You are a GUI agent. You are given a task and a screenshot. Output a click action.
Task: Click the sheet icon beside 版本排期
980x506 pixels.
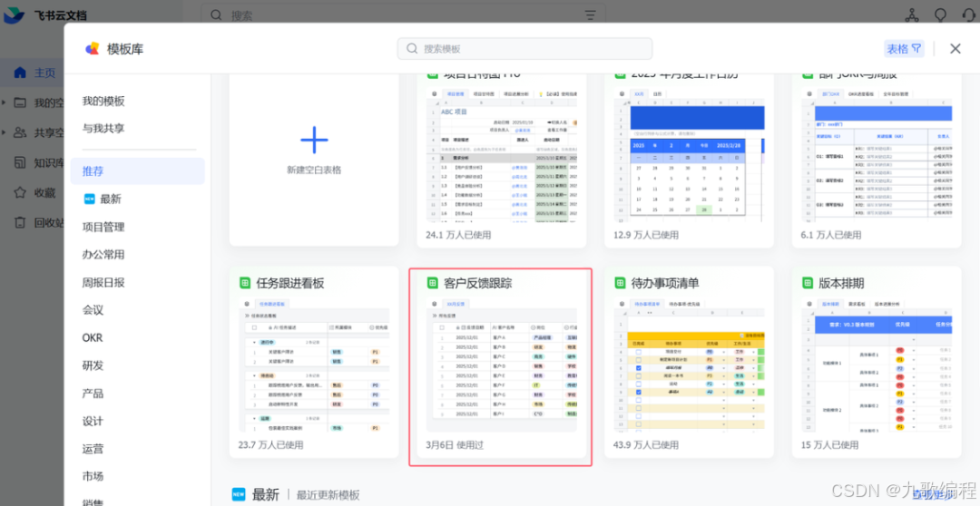[x=808, y=283]
